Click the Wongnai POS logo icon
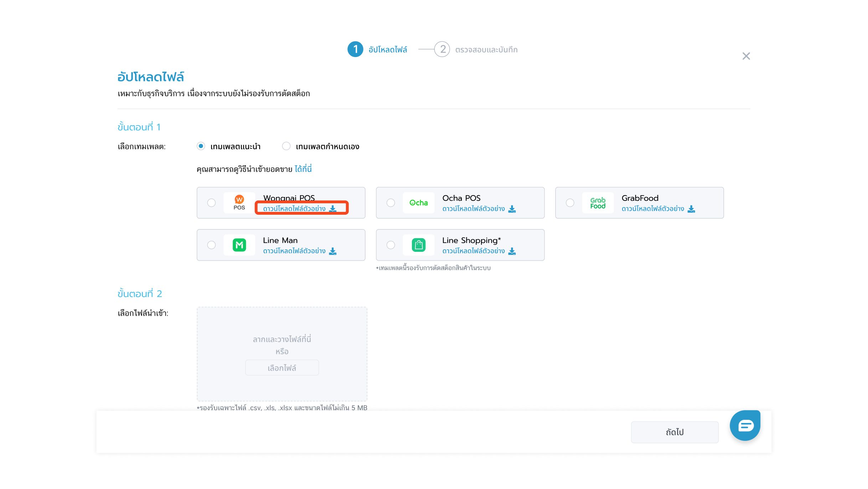The height and width of the screenshot is (489, 868). pyautogui.click(x=239, y=203)
